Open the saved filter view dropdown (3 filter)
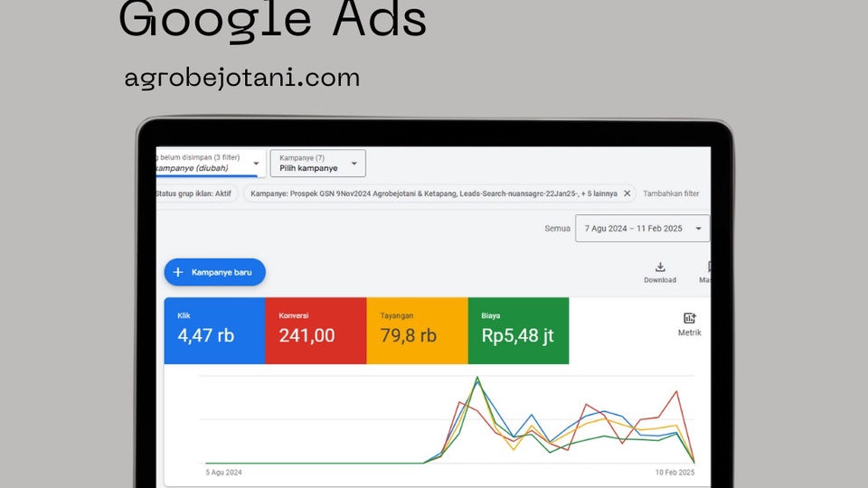 [x=211, y=164]
